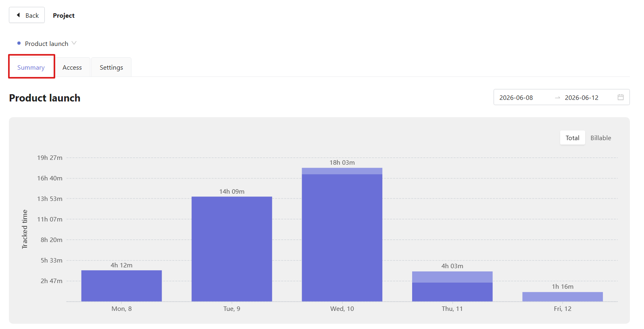Click the back arrow icon
Viewport: 644px width, 329px height.
18,15
